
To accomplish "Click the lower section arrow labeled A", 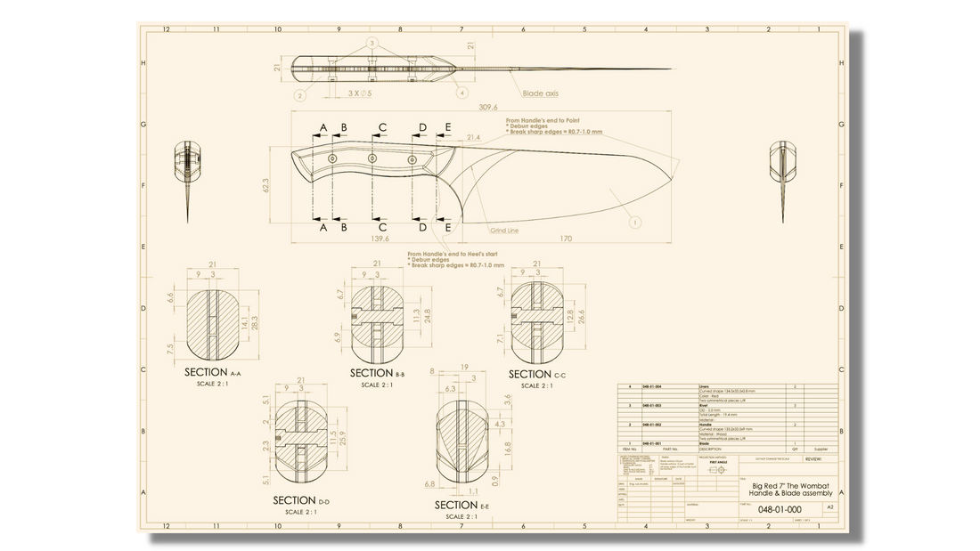I will coord(323,228).
